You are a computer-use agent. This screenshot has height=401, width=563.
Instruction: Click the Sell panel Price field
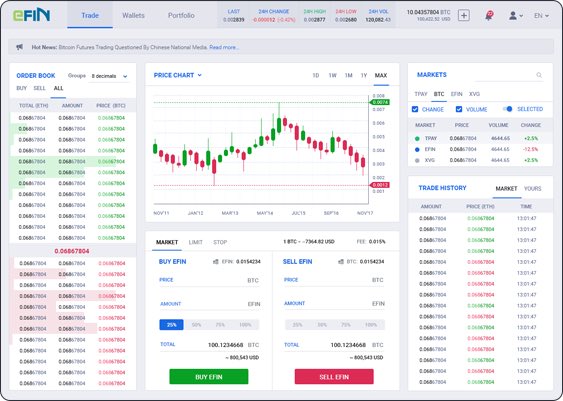click(334, 280)
